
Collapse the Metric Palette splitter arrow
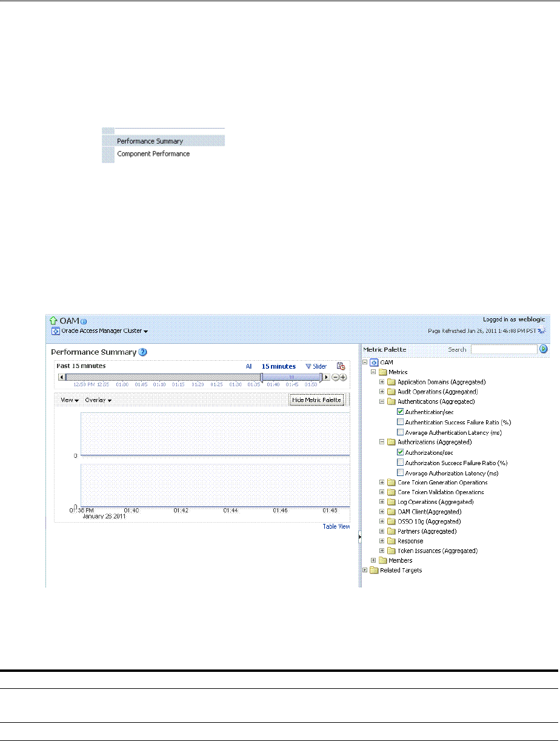tap(359, 536)
